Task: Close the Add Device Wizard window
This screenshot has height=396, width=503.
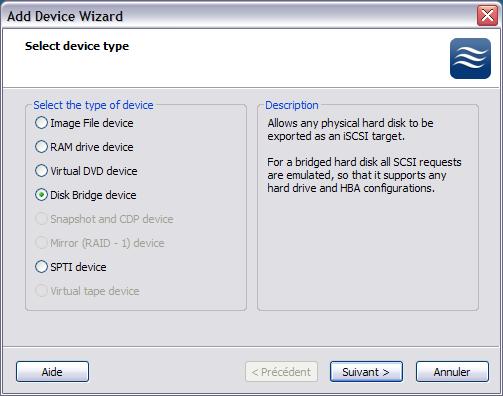Action: 487,15
